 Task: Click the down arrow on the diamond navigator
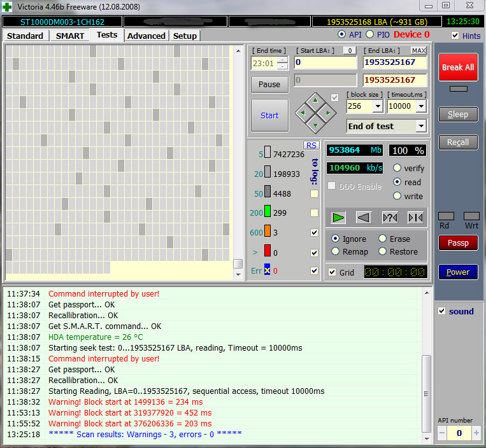[315, 125]
